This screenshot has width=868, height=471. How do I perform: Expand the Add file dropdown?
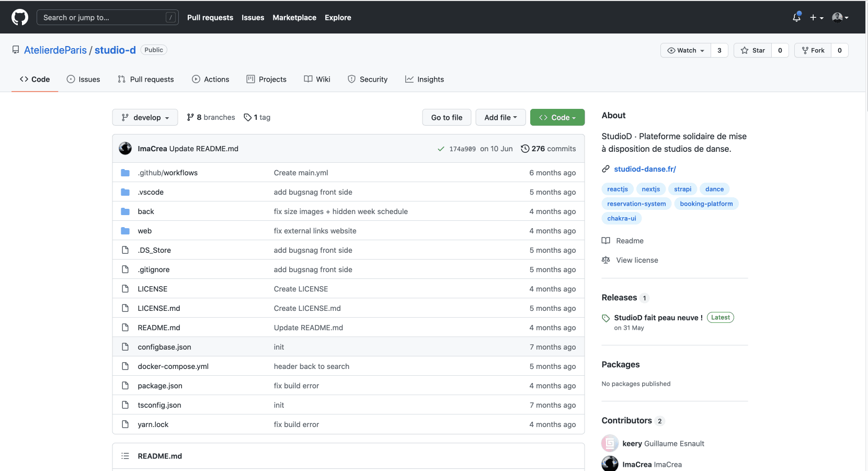click(500, 117)
